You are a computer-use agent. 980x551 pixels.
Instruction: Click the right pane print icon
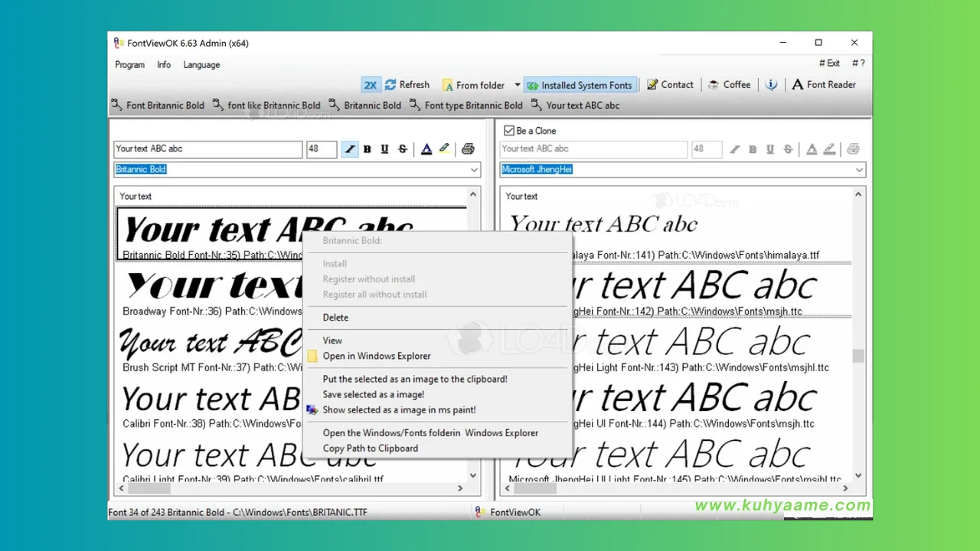coord(853,149)
